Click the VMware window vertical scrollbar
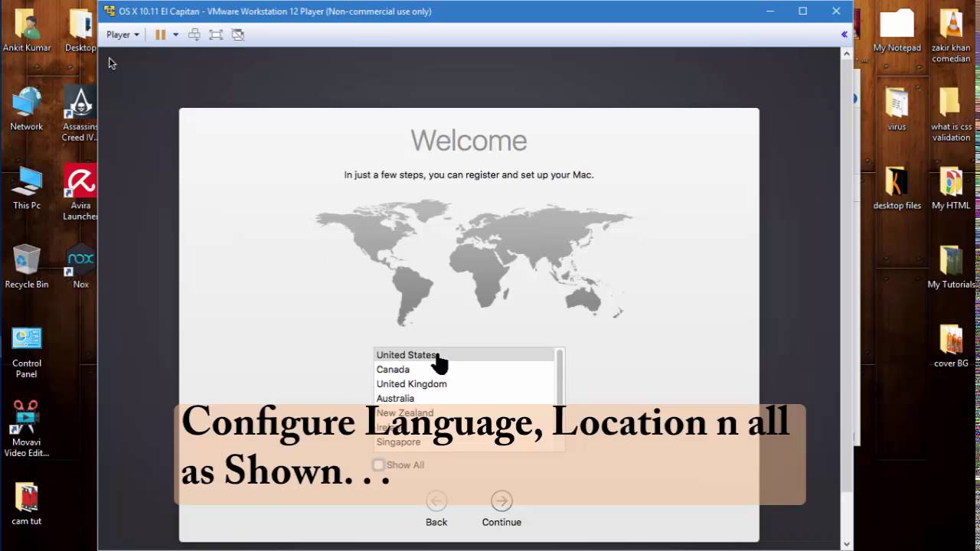This screenshot has width=980, height=551. tap(847, 275)
